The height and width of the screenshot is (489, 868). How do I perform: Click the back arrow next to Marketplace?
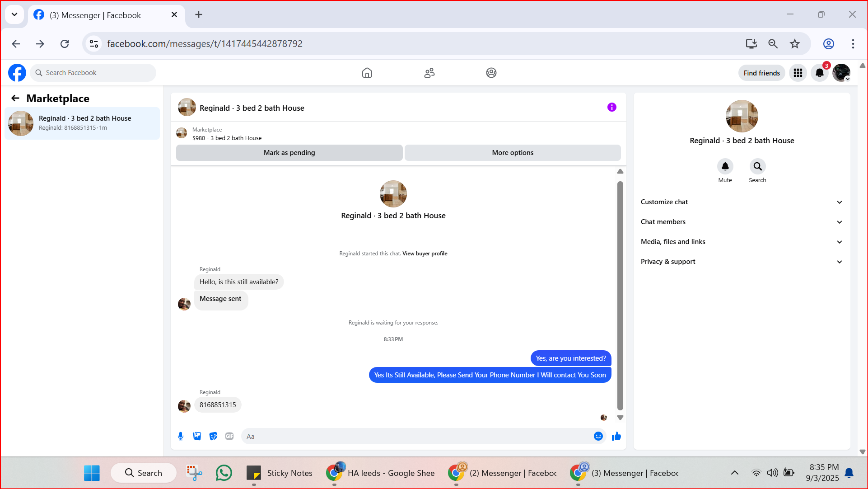click(x=15, y=98)
